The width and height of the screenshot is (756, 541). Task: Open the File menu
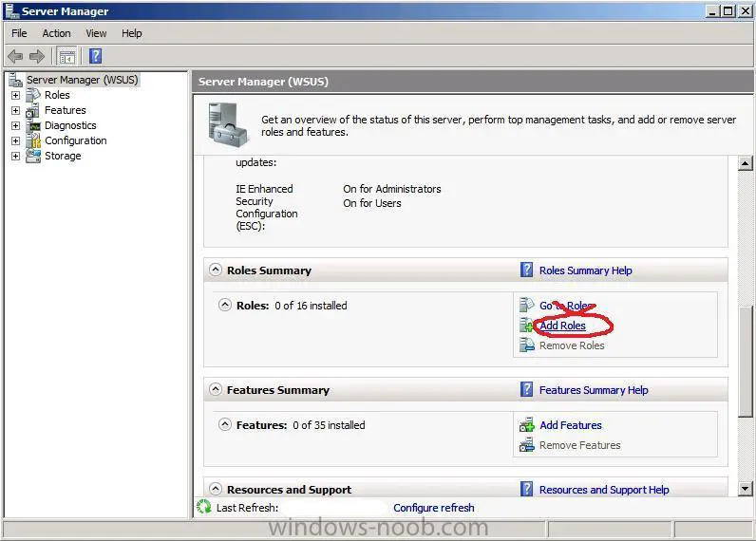19,33
